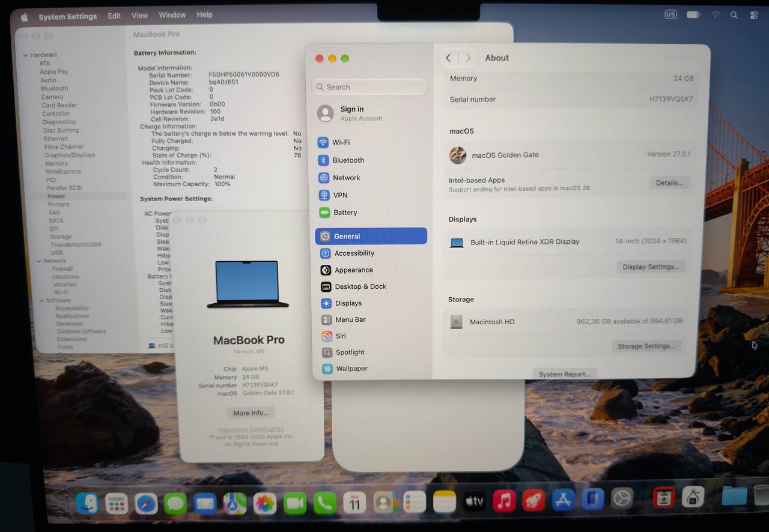The height and width of the screenshot is (532, 769).
Task: Open the View menu
Action: point(140,16)
